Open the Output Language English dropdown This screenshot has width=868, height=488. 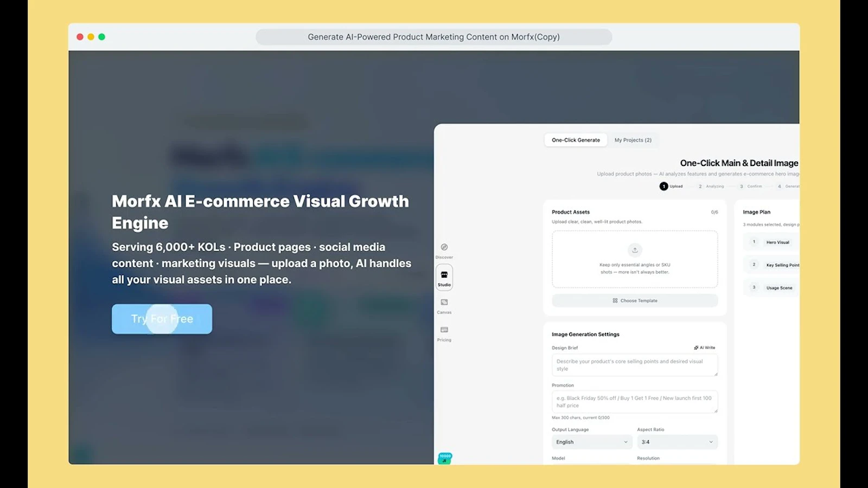pos(592,442)
